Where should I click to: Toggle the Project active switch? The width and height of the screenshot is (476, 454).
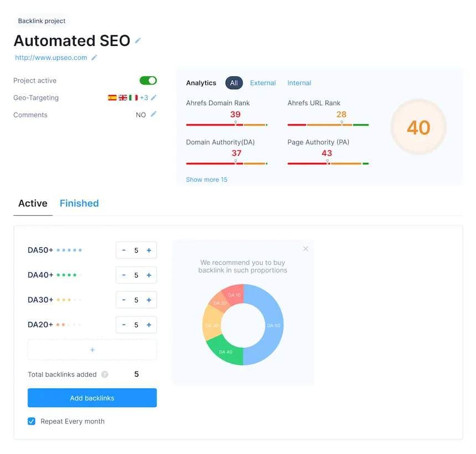pyautogui.click(x=148, y=81)
